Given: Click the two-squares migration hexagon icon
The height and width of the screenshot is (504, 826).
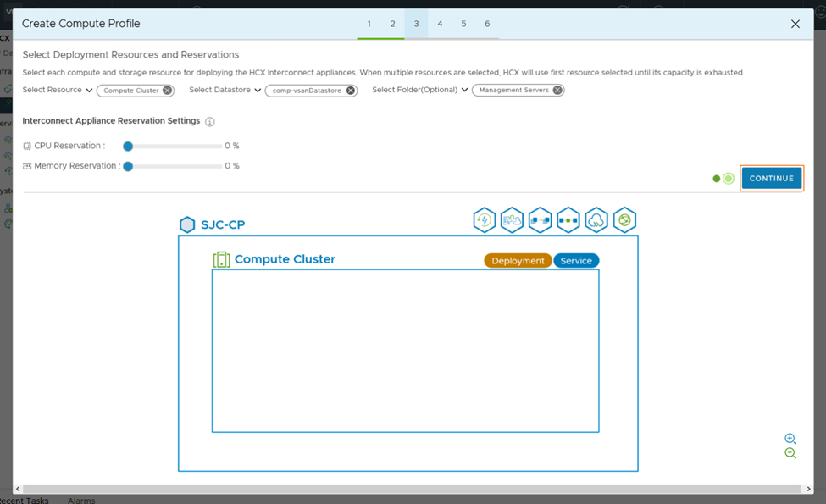Looking at the screenshot, I should coord(540,220).
